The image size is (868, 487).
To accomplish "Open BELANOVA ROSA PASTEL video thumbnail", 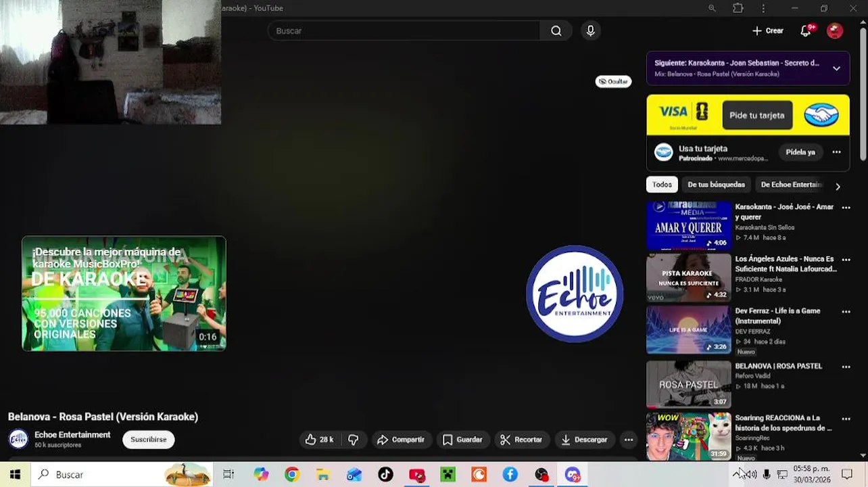I will pyautogui.click(x=688, y=384).
